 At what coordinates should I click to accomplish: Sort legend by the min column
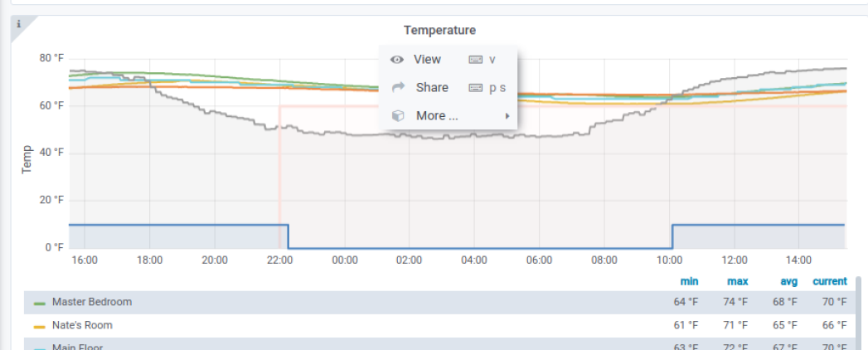pyautogui.click(x=689, y=282)
